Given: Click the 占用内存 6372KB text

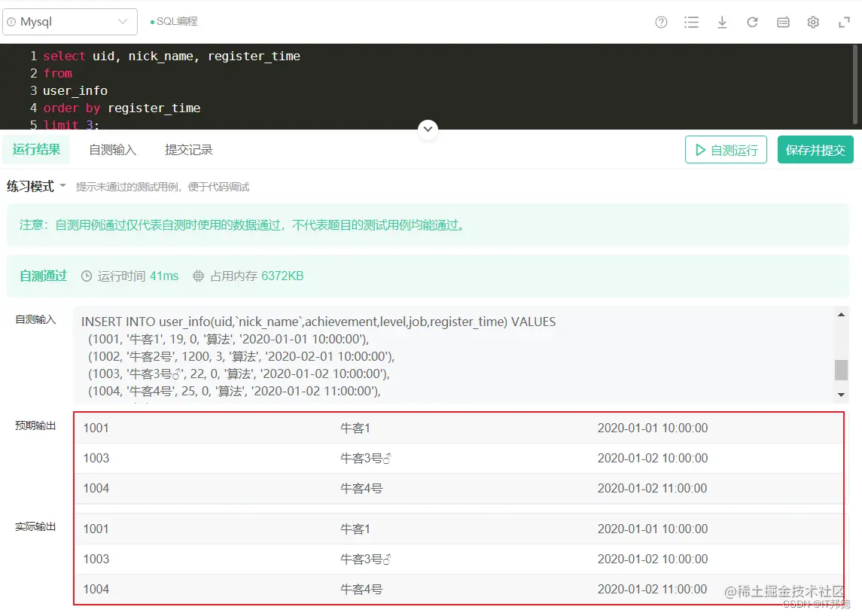Looking at the screenshot, I should pyautogui.click(x=257, y=276).
